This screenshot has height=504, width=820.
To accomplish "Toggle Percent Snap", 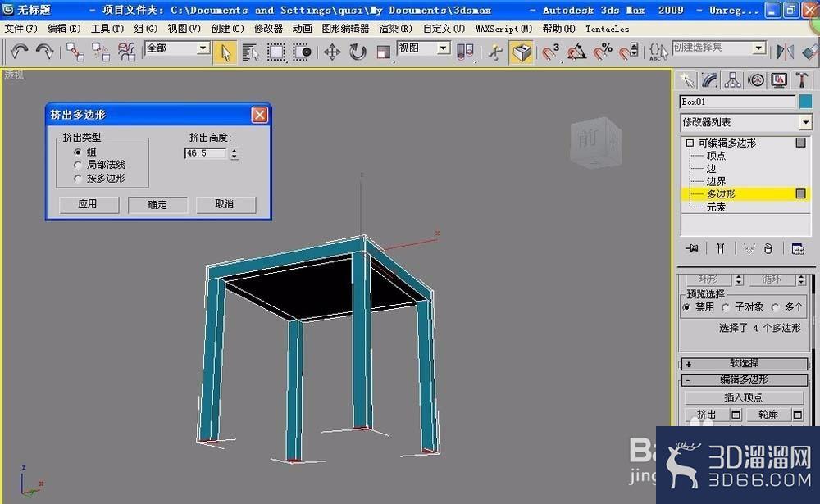I will click(x=603, y=52).
